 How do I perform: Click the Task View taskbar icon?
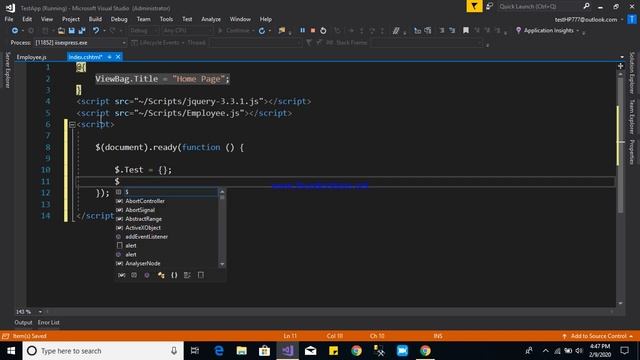pos(195,351)
